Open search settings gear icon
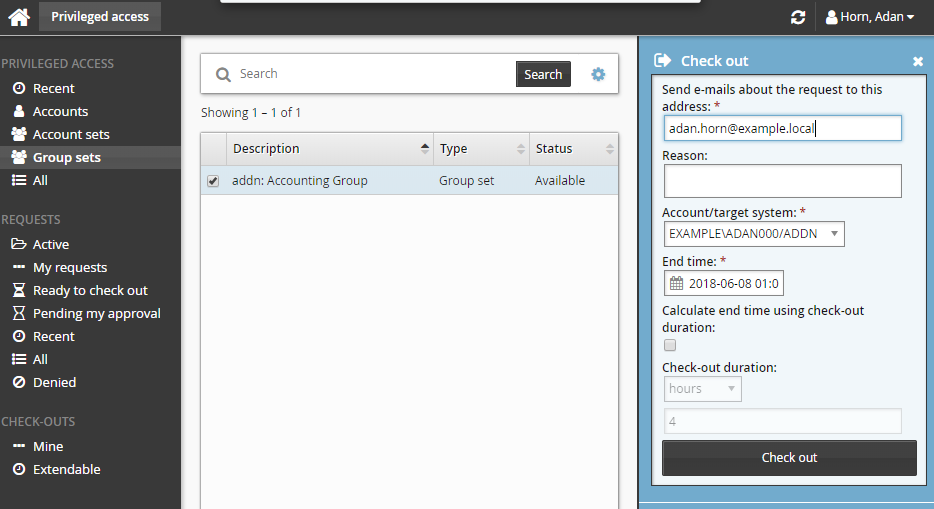 point(598,74)
